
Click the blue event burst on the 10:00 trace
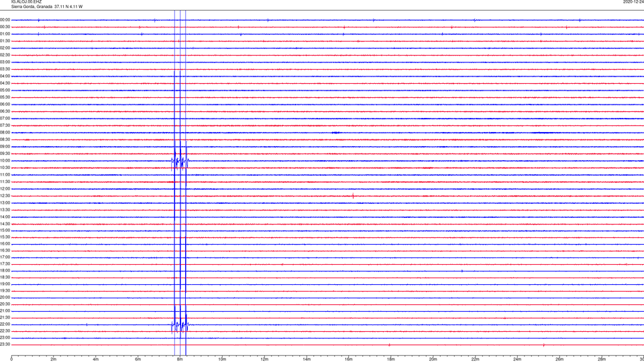(x=180, y=161)
